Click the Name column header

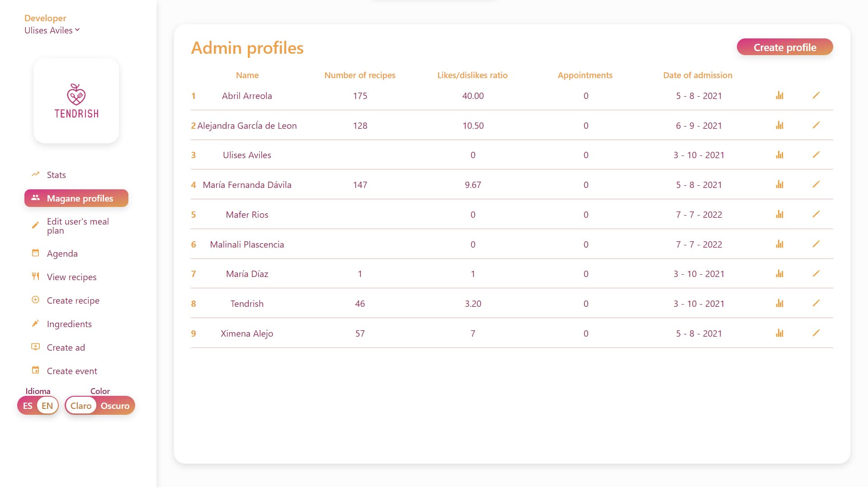click(x=247, y=75)
